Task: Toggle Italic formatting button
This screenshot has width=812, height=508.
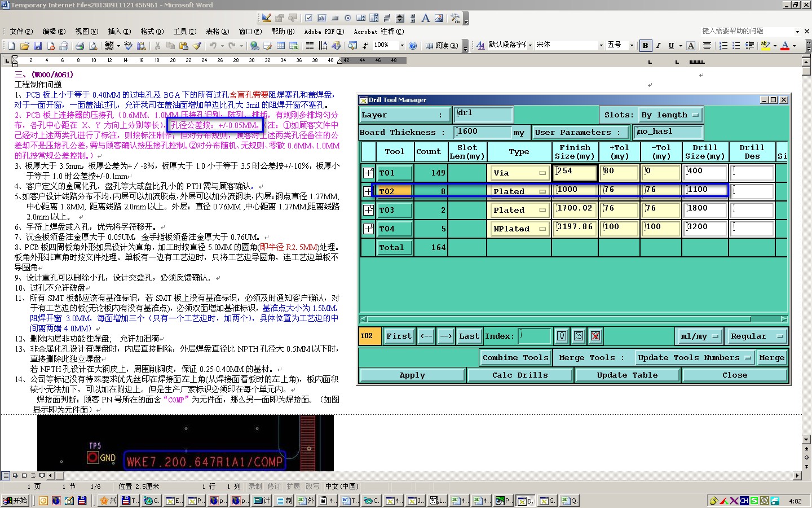Action: pos(658,46)
